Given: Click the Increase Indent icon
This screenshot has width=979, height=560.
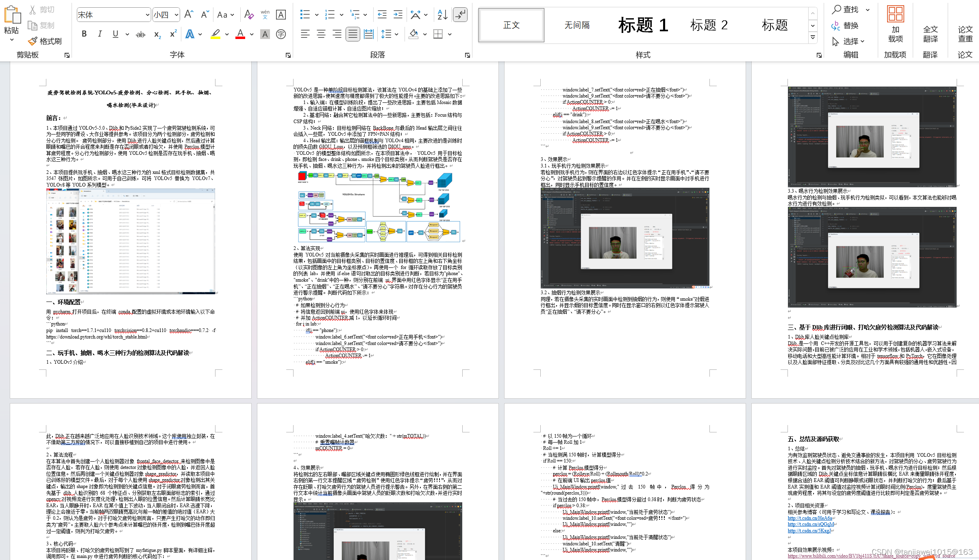Looking at the screenshot, I should (398, 15).
